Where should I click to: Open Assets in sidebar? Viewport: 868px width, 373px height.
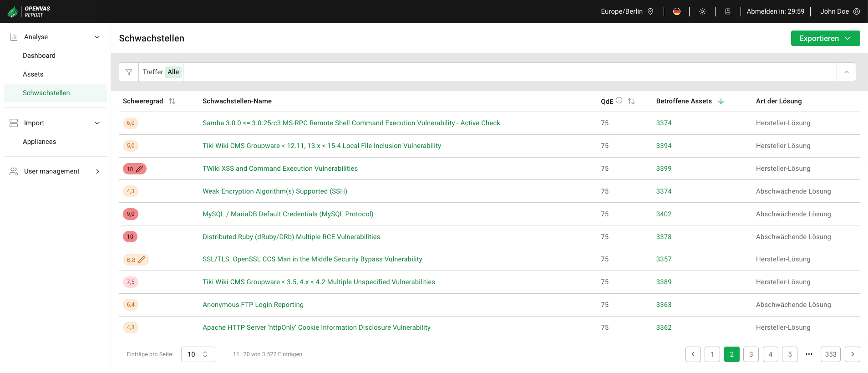33,74
